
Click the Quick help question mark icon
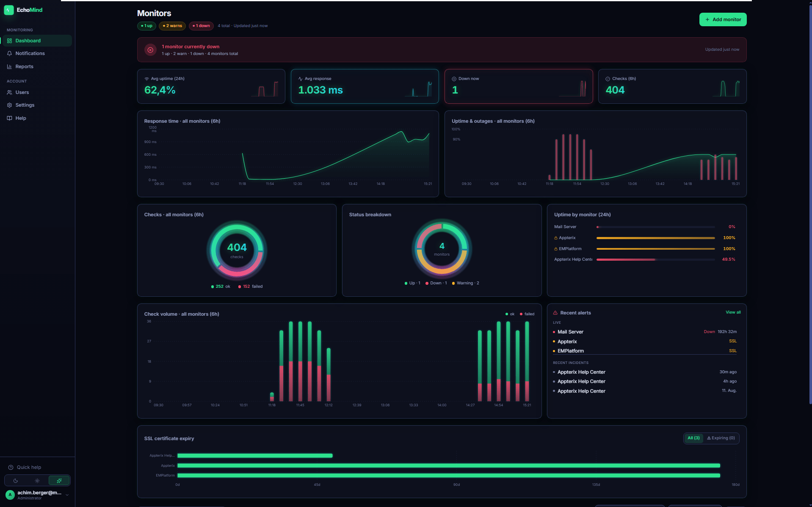pyautogui.click(x=11, y=467)
